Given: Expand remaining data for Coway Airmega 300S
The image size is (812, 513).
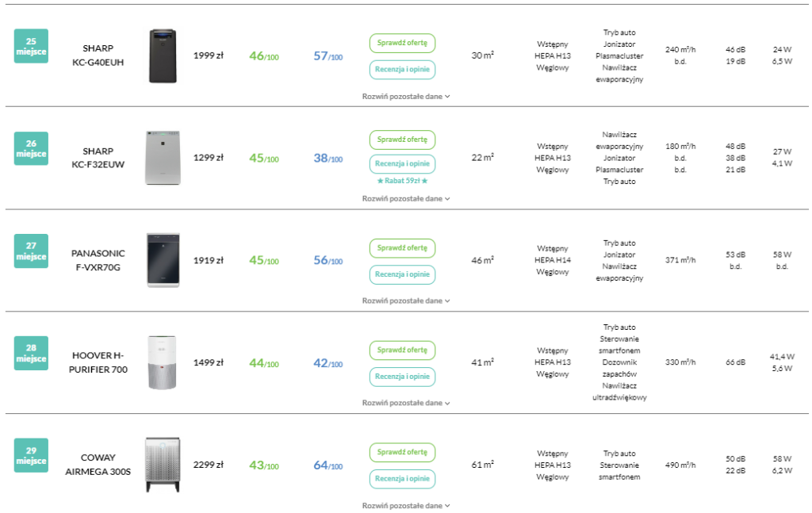Looking at the screenshot, I should tap(406, 505).
